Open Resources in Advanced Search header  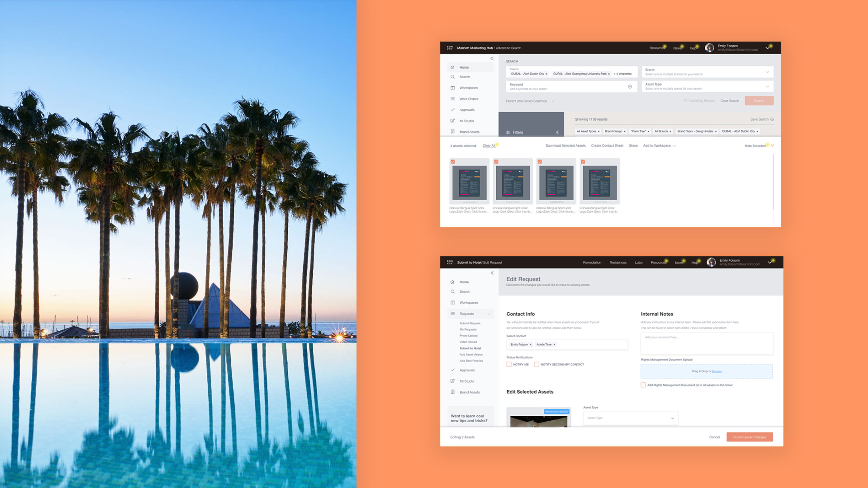657,48
